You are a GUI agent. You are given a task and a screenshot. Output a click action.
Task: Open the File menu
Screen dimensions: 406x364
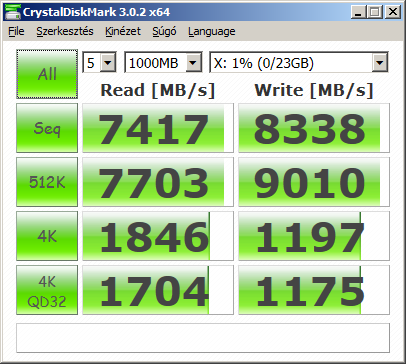pyautogui.click(x=16, y=31)
